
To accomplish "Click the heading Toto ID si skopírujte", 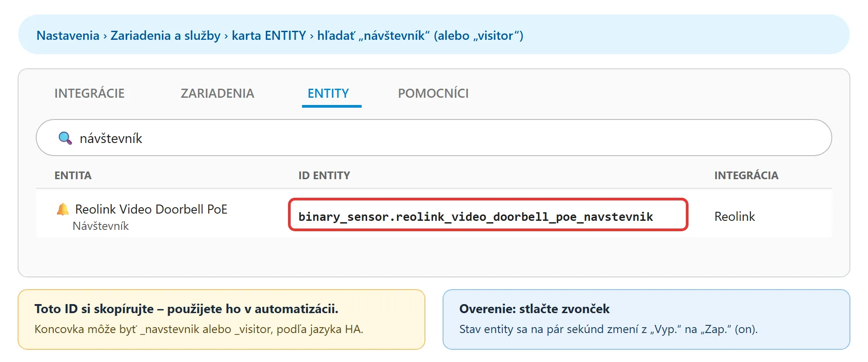I will (x=186, y=309).
